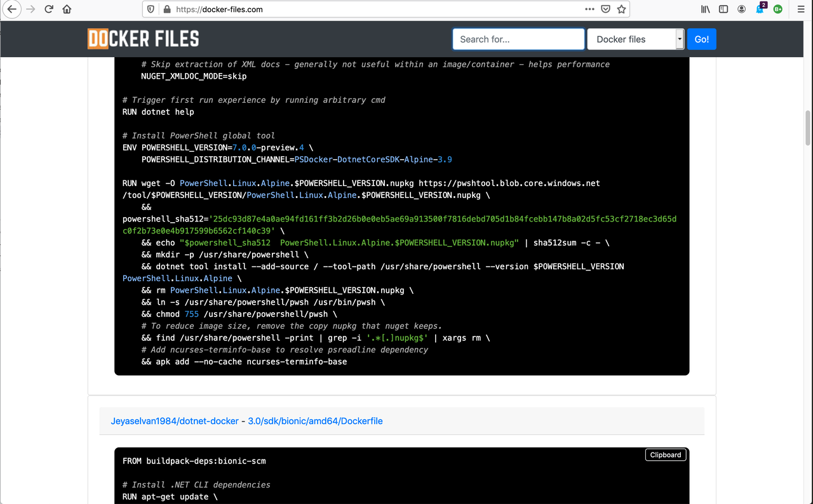
Task: Click the tracking protection shield icon
Action: 151,9
